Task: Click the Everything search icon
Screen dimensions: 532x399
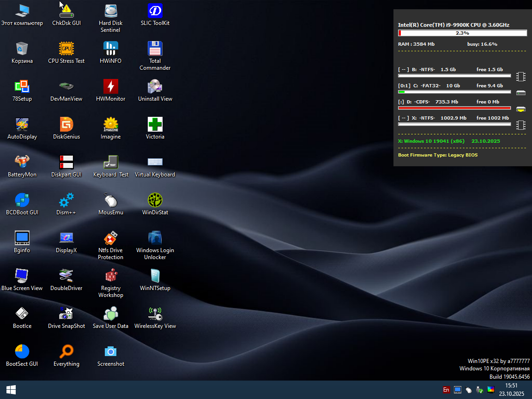Action: click(x=66, y=351)
